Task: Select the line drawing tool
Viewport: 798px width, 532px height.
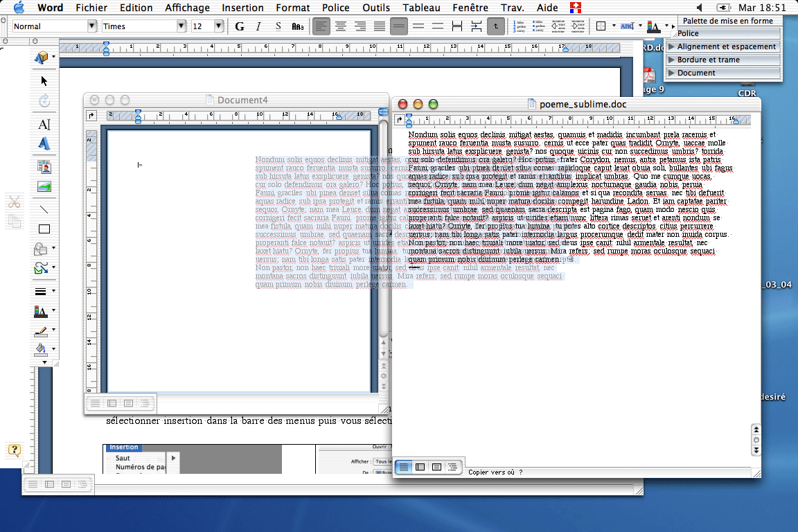Action: 44,209
